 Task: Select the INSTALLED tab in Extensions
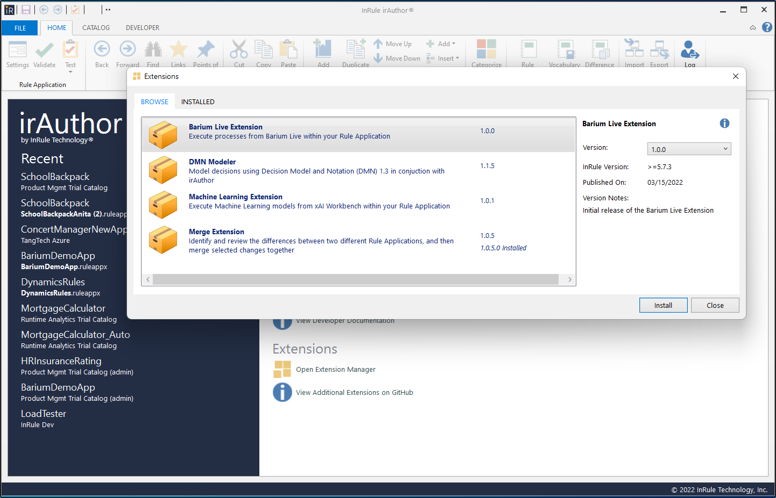(x=197, y=101)
